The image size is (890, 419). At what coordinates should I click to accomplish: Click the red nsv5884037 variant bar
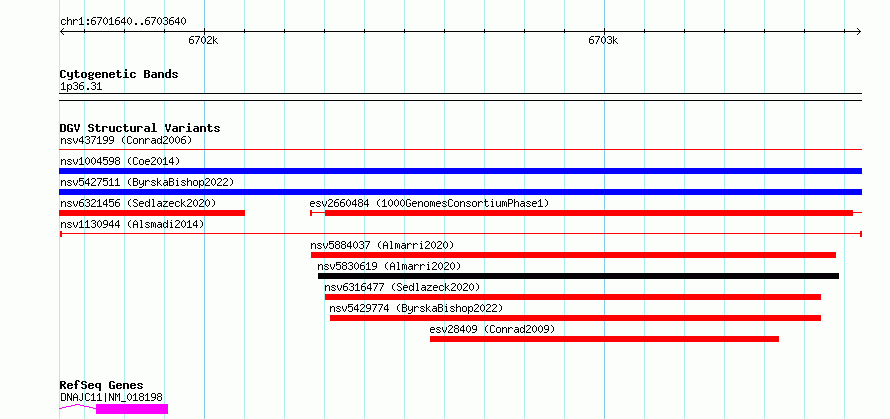pos(573,255)
